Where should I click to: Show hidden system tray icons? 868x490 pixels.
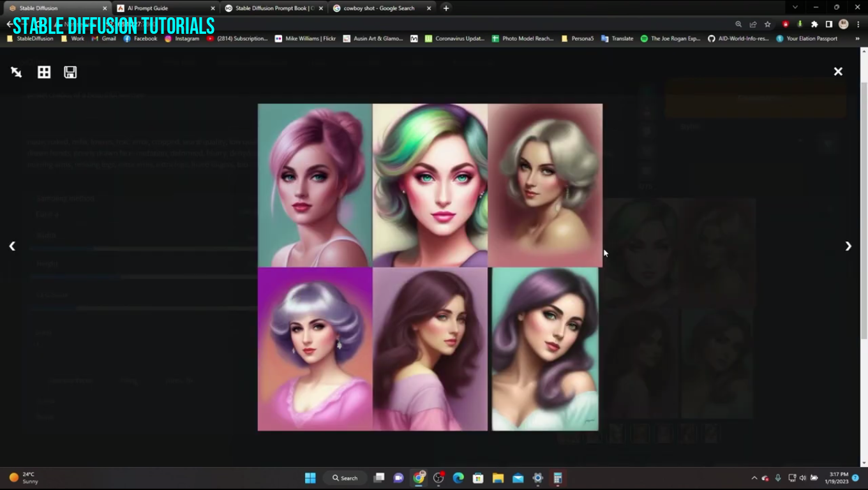(754, 478)
